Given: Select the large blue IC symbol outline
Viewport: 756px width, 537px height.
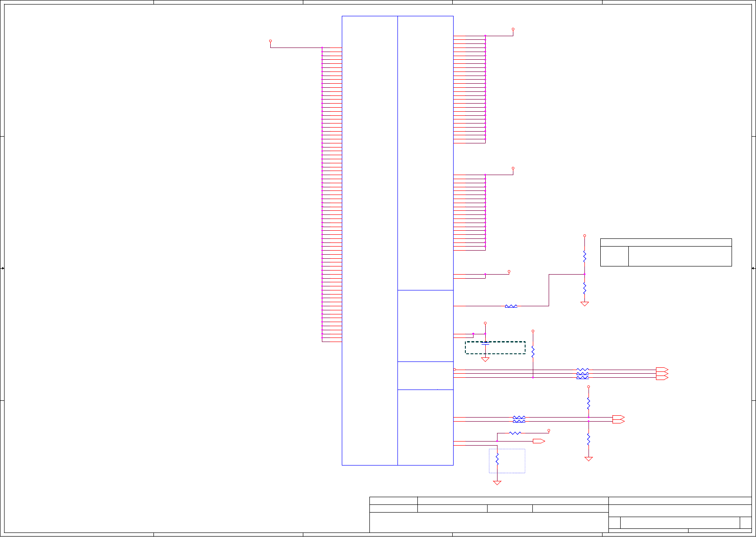Looking at the screenshot, I should 397,241.
